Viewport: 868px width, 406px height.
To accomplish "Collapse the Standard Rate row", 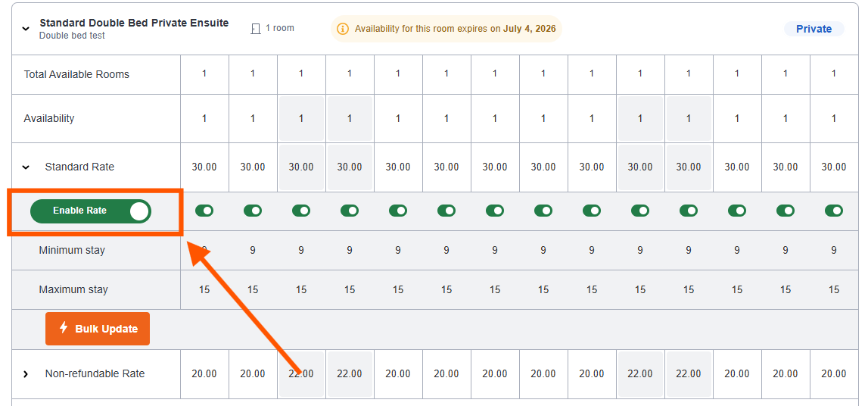I will [x=26, y=167].
